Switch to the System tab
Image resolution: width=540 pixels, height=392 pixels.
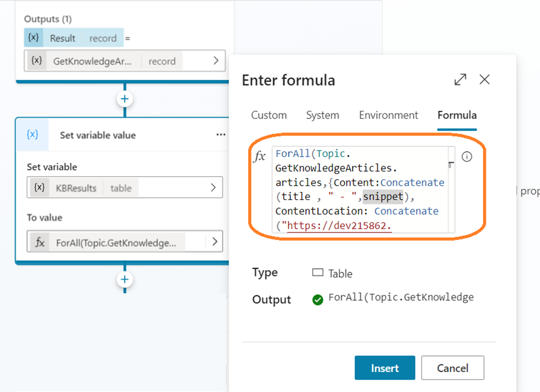click(322, 115)
